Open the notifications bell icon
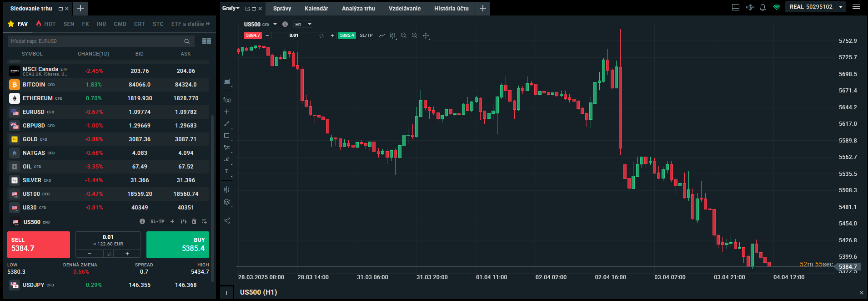The height and width of the screenshot is (301, 868). (x=763, y=7)
